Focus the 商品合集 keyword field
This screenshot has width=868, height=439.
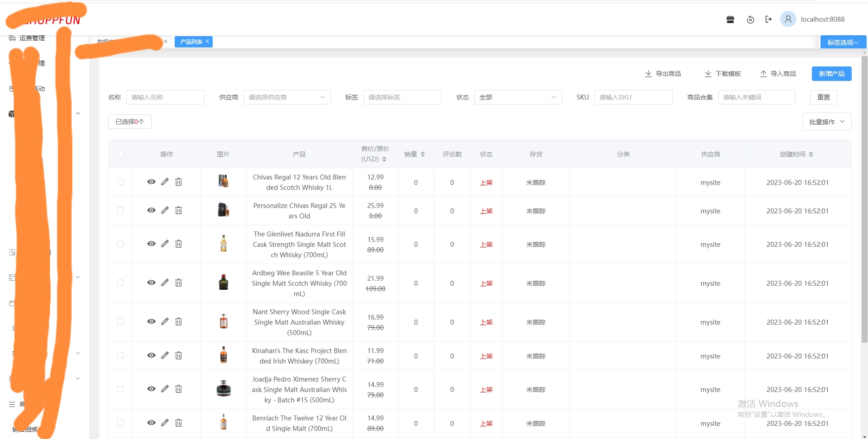click(757, 97)
